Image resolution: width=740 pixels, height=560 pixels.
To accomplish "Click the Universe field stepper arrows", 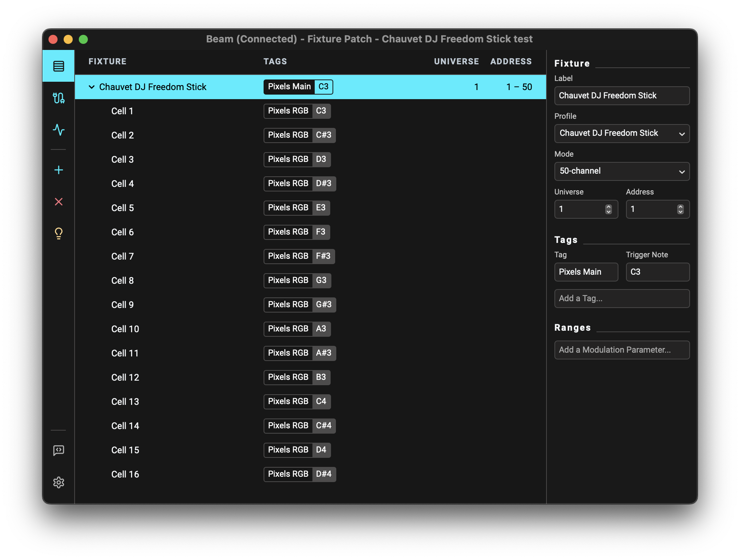I will tap(608, 209).
